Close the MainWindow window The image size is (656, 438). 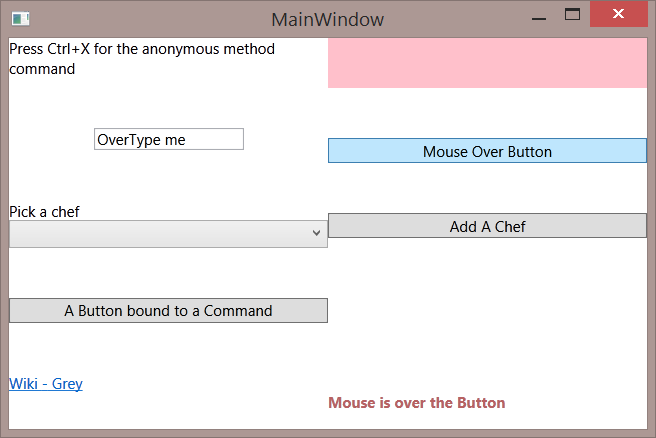click(x=618, y=14)
